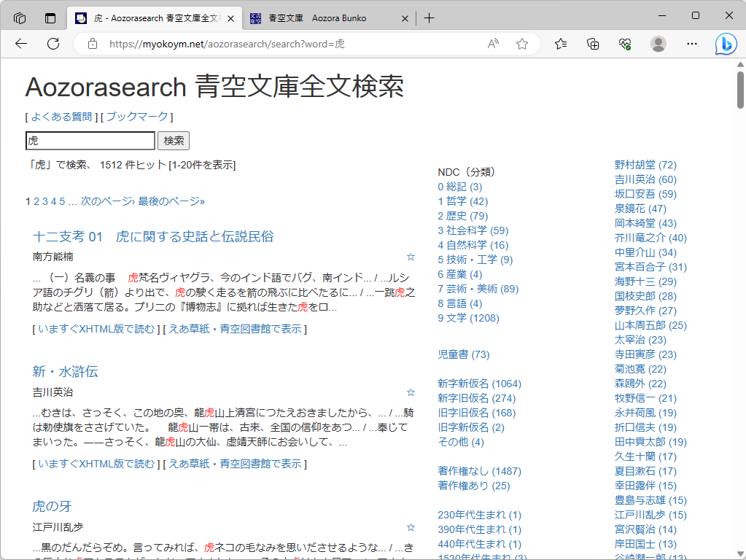Open site permissions via the lock icon

(92, 44)
